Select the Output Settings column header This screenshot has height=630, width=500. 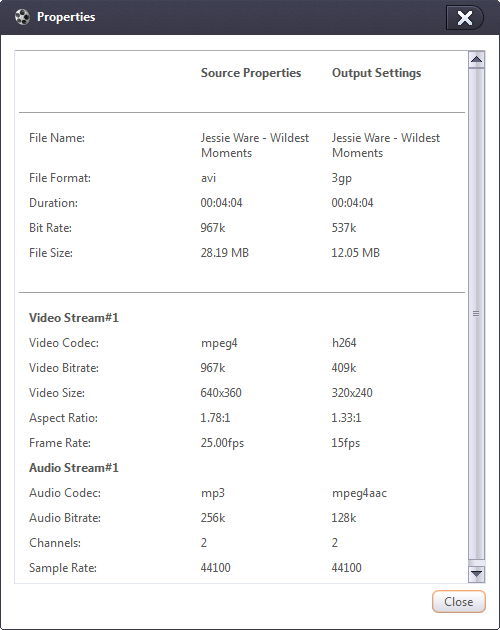point(376,73)
